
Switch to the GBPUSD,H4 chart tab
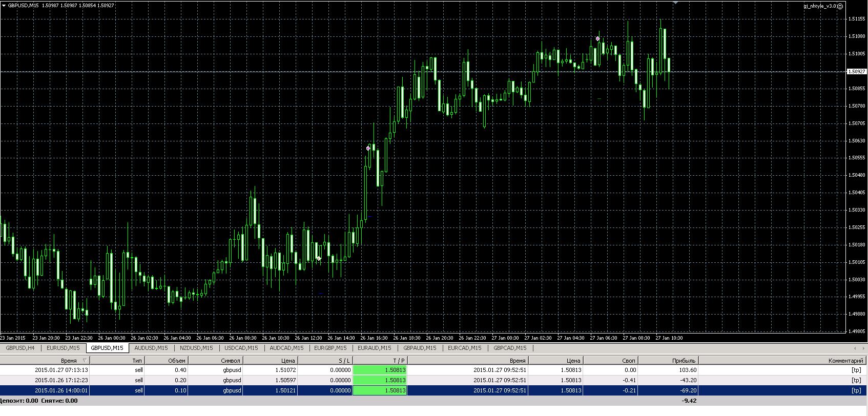(x=20, y=348)
